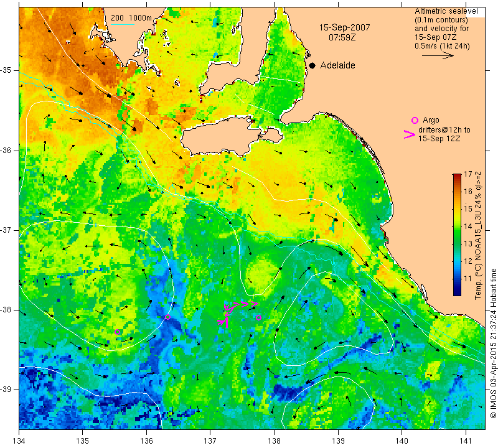Click the '(0.1m contours)' legend text

tap(441, 20)
